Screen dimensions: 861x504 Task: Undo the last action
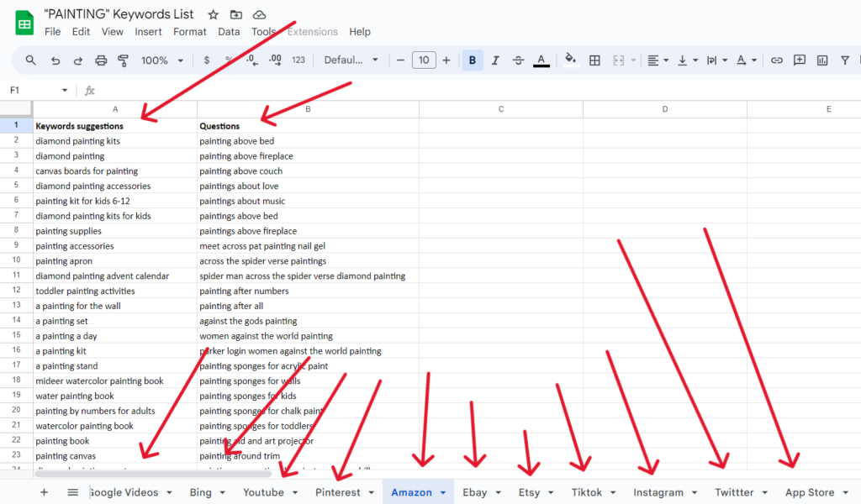click(x=55, y=60)
